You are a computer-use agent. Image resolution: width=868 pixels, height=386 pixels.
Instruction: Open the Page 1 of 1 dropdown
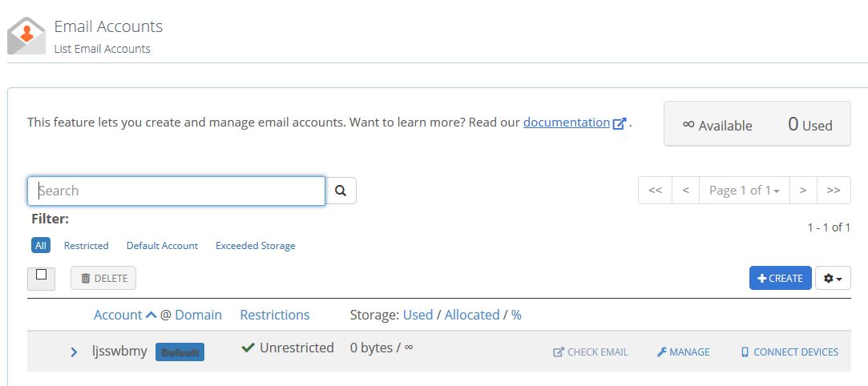(745, 191)
